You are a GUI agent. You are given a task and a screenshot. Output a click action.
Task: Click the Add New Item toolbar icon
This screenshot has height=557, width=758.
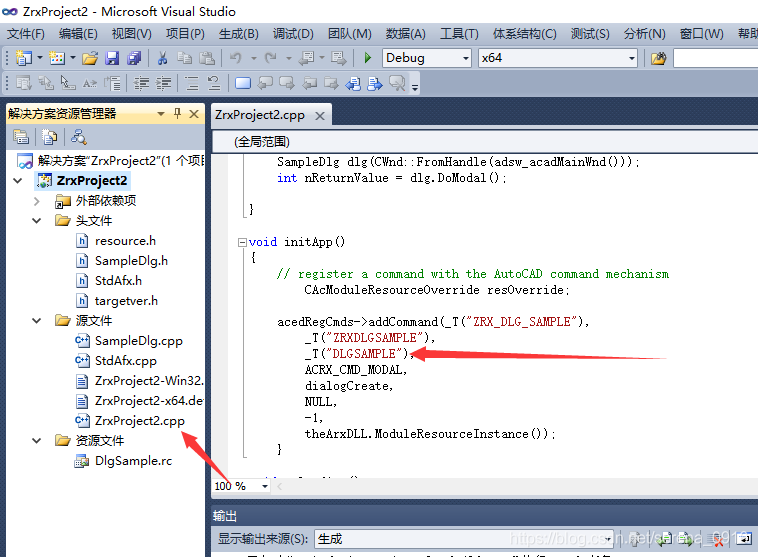click(57, 58)
